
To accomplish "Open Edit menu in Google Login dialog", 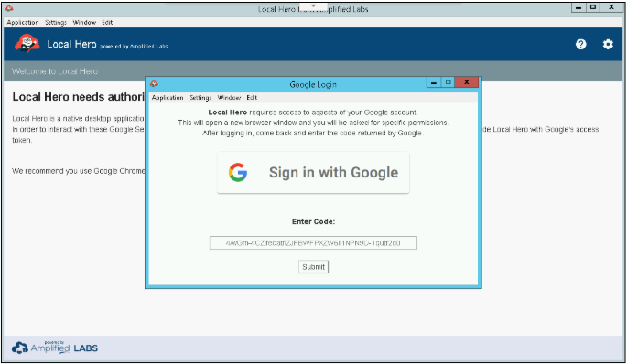I will tap(252, 98).
